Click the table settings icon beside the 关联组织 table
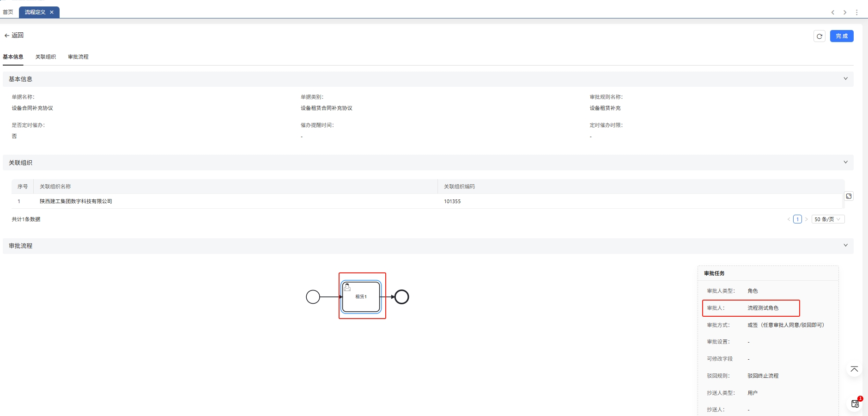Image resolution: width=868 pixels, height=416 pixels. coord(849,196)
